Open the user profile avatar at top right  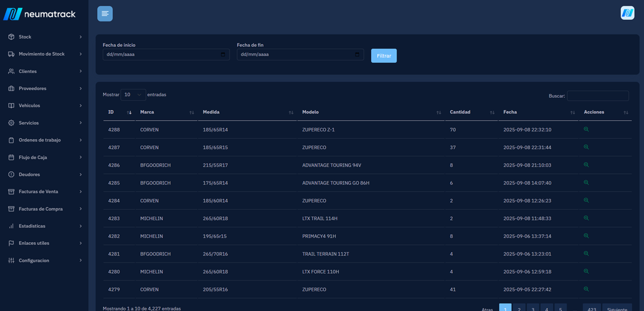(x=627, y=13)
